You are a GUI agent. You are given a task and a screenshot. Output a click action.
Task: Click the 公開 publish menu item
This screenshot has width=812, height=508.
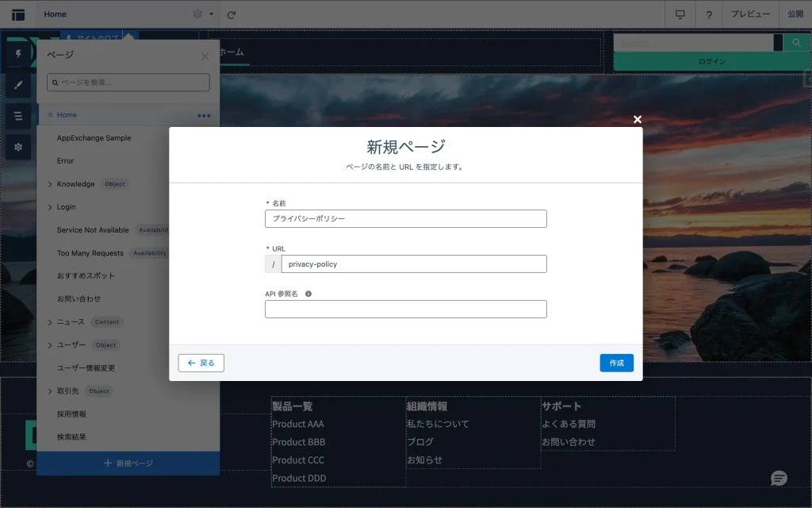795,14
